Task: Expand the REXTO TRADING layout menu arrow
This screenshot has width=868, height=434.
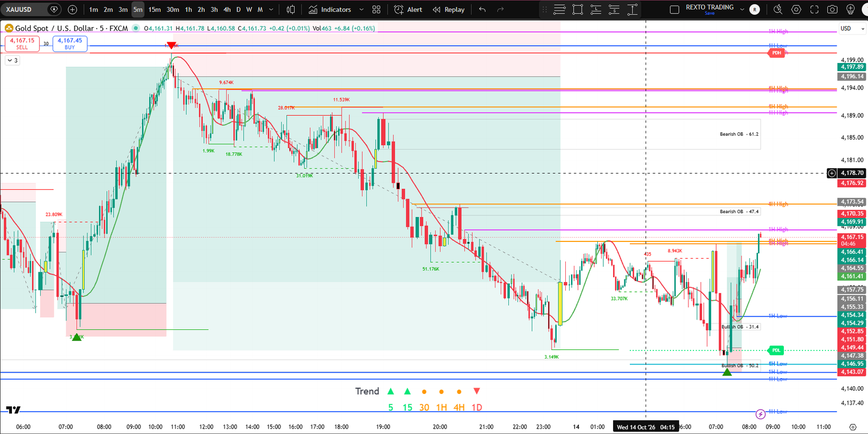Action: coord(742,9)
